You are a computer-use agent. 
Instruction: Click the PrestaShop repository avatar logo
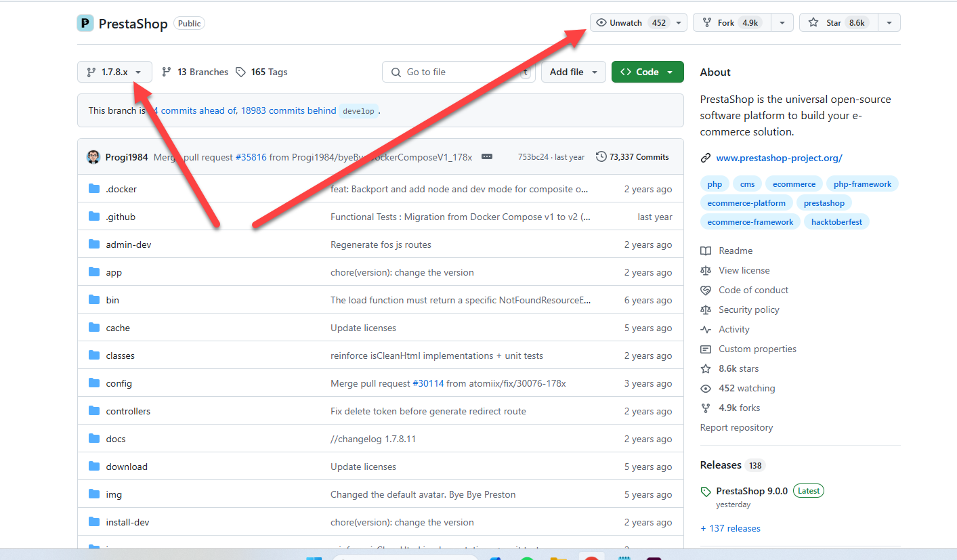[x=85, y=23]
